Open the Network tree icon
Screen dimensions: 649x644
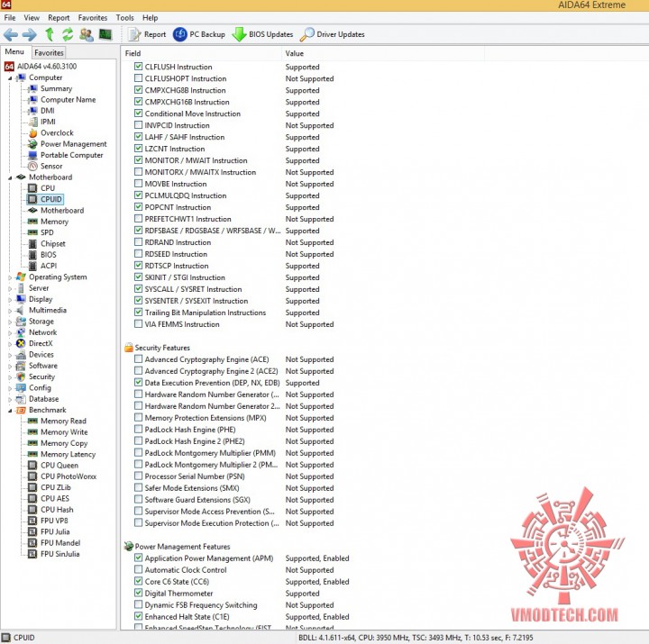coord(21,332)
